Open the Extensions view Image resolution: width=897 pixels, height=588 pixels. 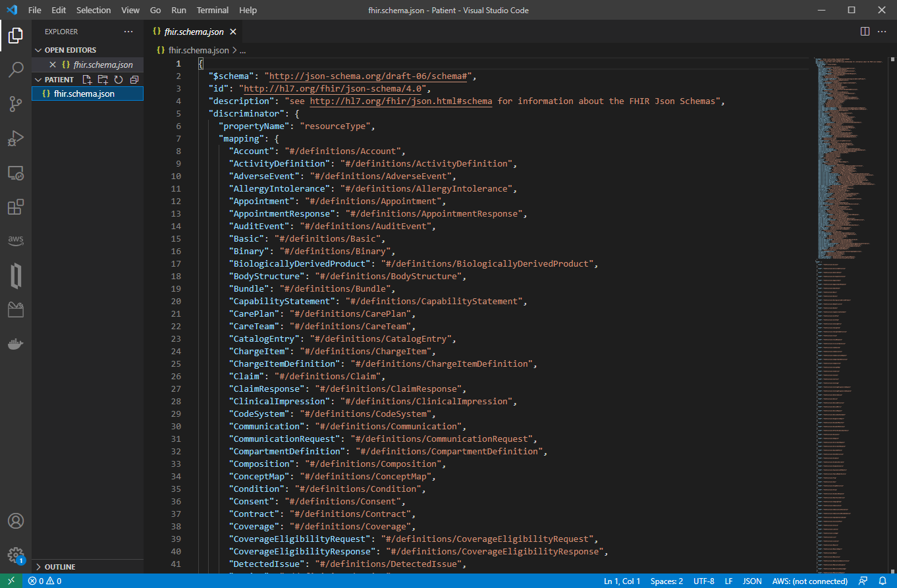click(16, 207)
